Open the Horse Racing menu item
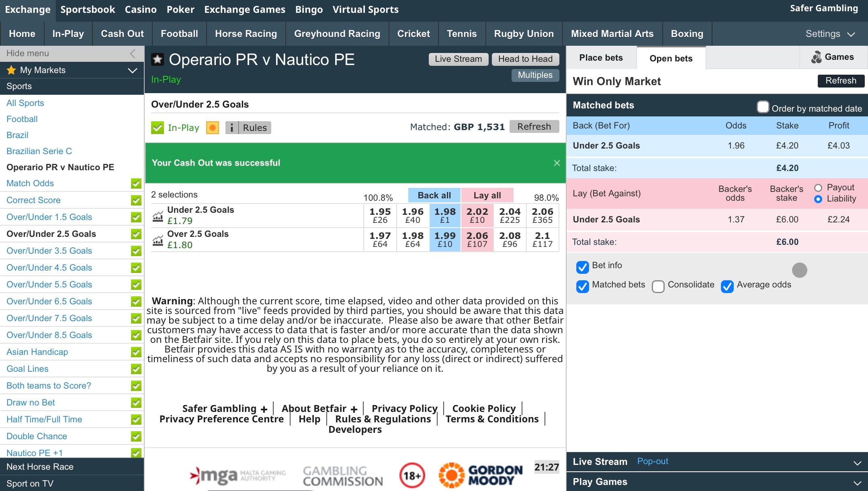The width and height of the screenshot is (868, 491). [x=246, y=34]
